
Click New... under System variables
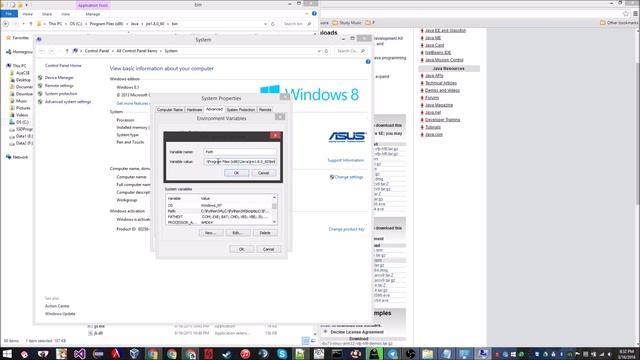tap(211, 233)
